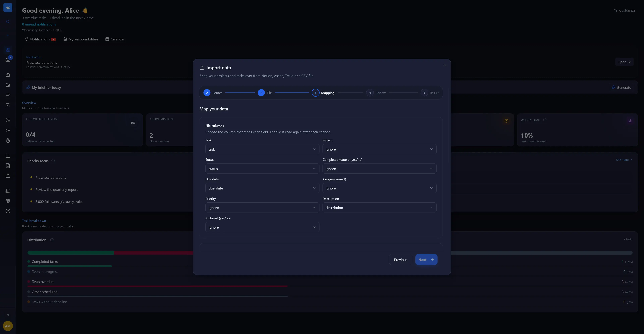Open the Notifications tab
The image size is (644, 334).
40,39
